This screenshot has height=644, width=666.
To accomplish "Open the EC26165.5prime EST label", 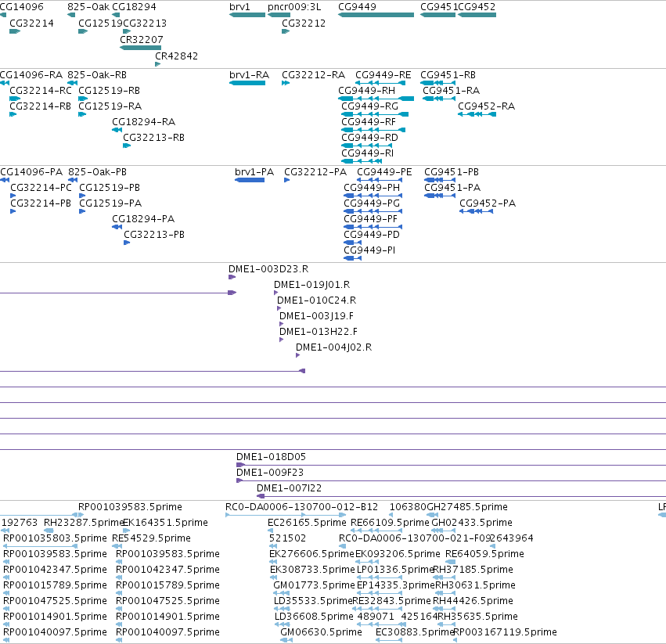I will point(307,523).
